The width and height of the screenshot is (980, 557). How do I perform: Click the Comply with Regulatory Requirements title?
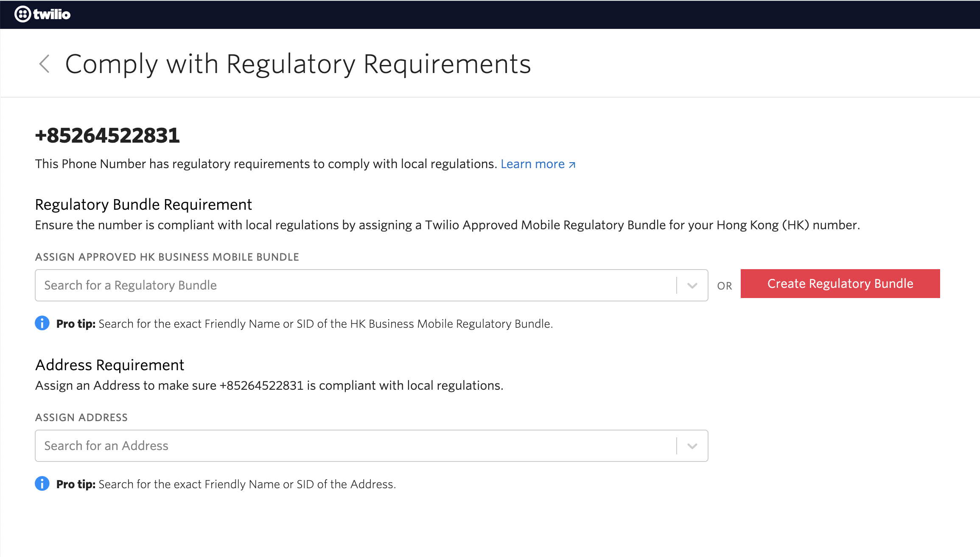pyautogui.click(x=298, y=65)
